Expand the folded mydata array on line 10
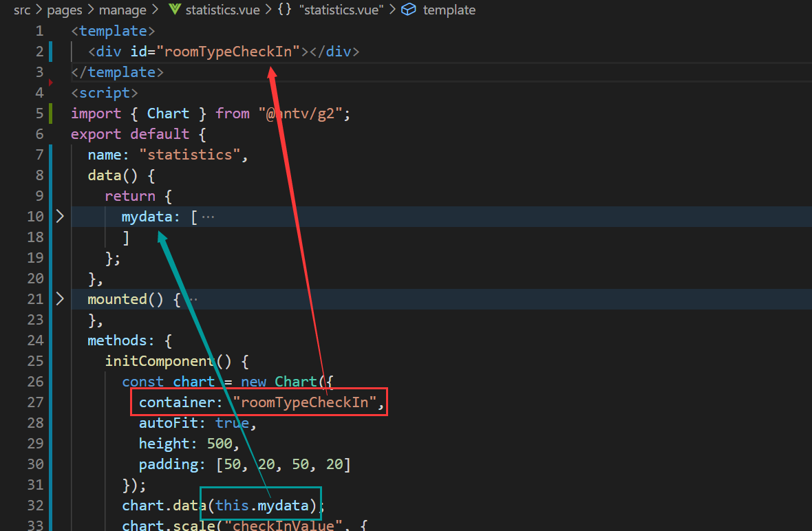812x531 pixels. (60, 217)
